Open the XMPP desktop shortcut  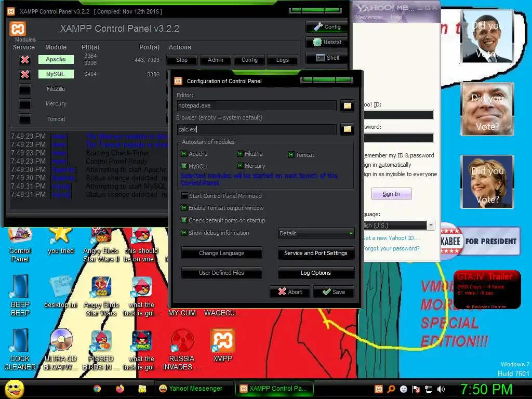[222, 345]
